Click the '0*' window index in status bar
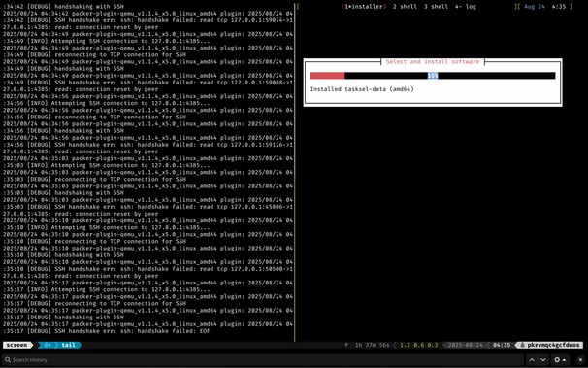 48,345
